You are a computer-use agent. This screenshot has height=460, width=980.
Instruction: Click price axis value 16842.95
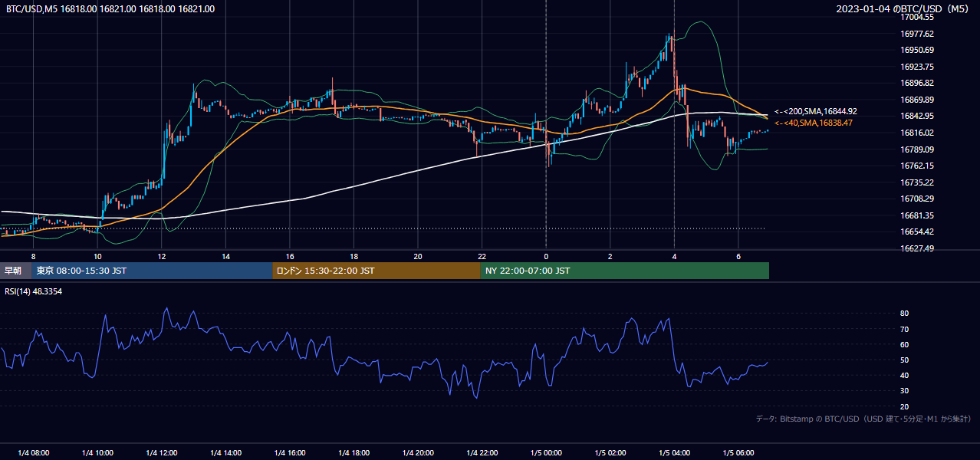[x=917, y=116]
